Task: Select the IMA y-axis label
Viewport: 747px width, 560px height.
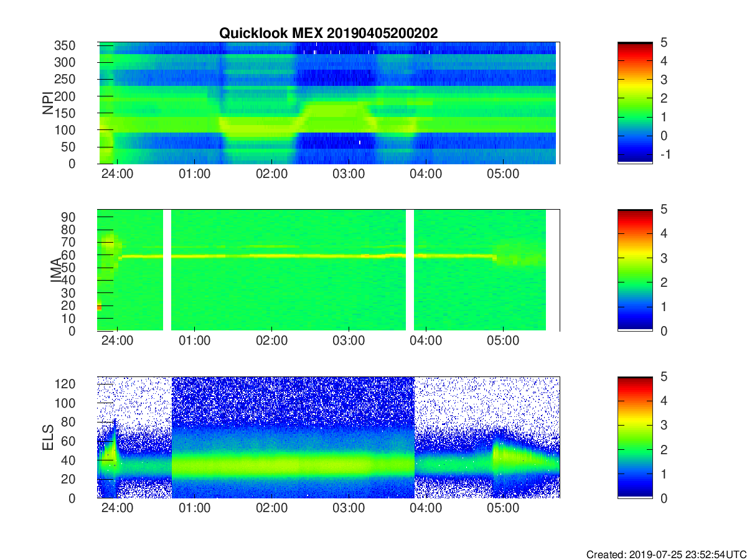Action: pos(57,270)
